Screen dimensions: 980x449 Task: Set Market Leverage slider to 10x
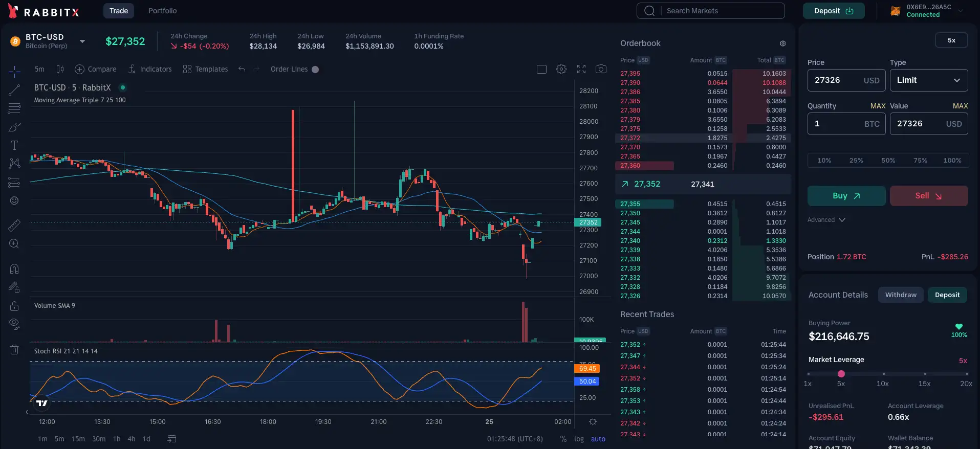click(883, 374)
